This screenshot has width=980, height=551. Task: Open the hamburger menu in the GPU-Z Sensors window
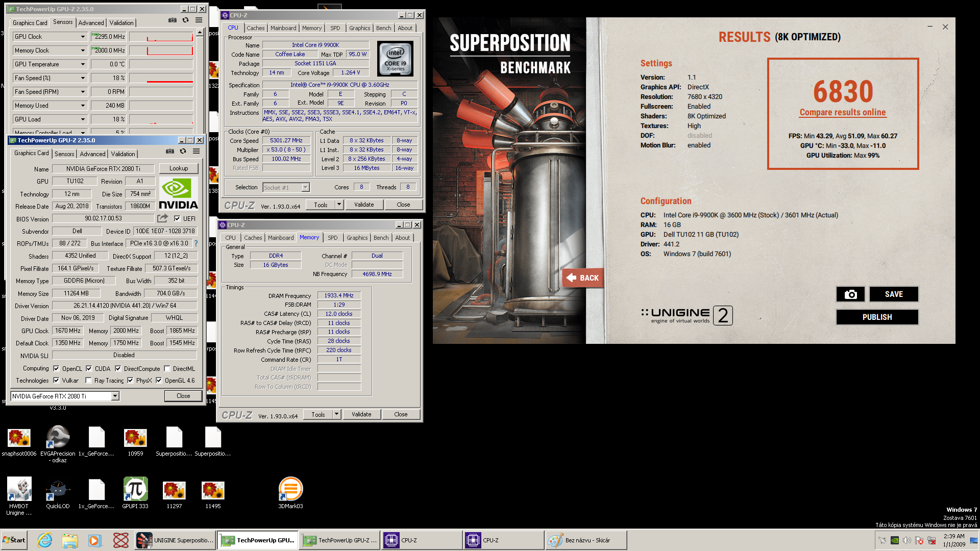click(199, 20)
